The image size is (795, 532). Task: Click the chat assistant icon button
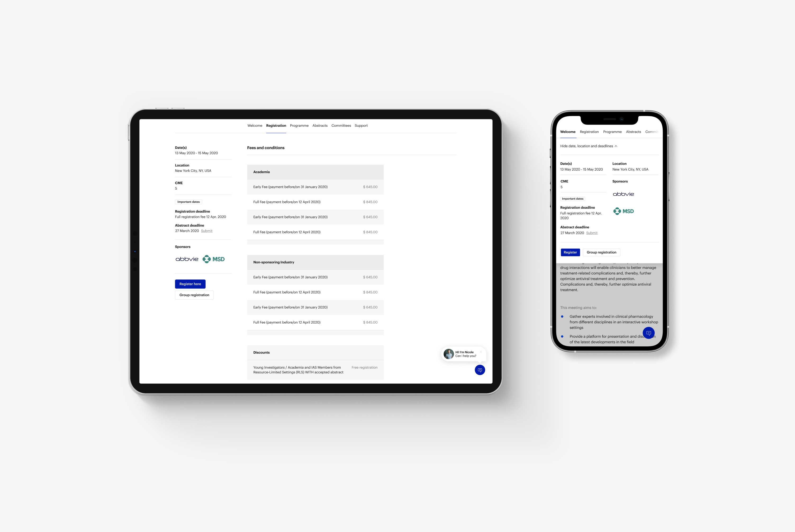[x=480, y=370]
